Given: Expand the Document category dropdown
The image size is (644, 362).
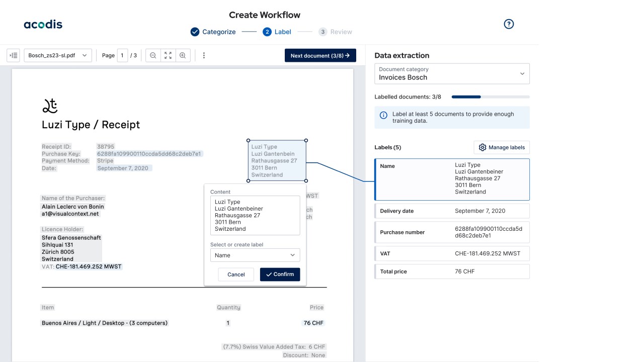Looking at the screenshot, I should pos(452,73).
